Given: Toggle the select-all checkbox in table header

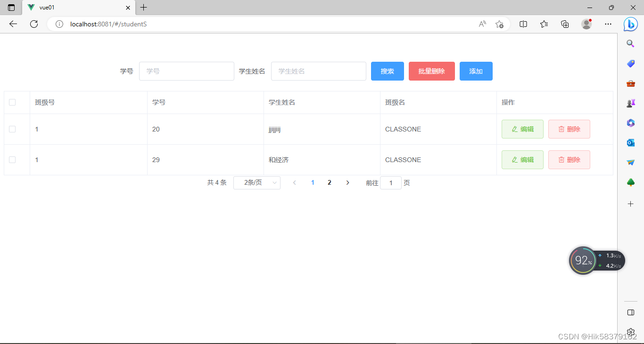Looking at the screenshot, I should pyautogui.click(x=12, y=102).
